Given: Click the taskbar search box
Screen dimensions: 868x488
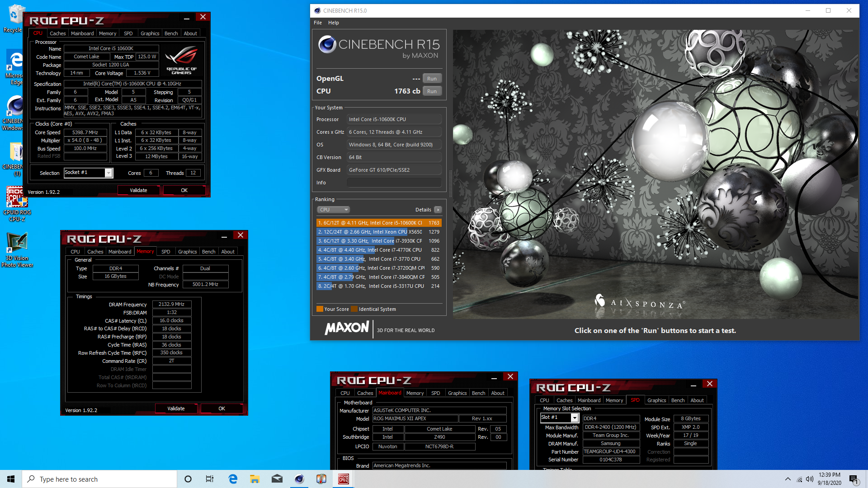Looking at the screenshot, I should pos(99,479).
